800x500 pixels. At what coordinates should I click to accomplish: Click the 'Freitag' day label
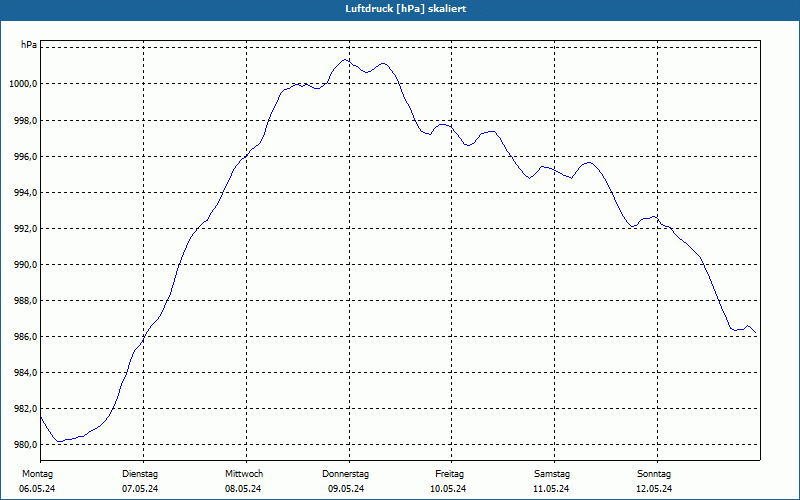click(x=449, y=474)
